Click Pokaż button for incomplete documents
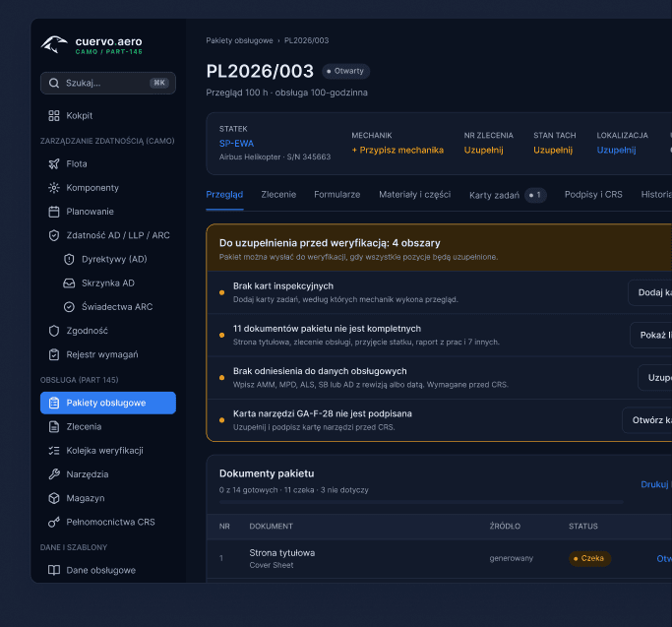672x627 pixels. [x=651, y=335]
